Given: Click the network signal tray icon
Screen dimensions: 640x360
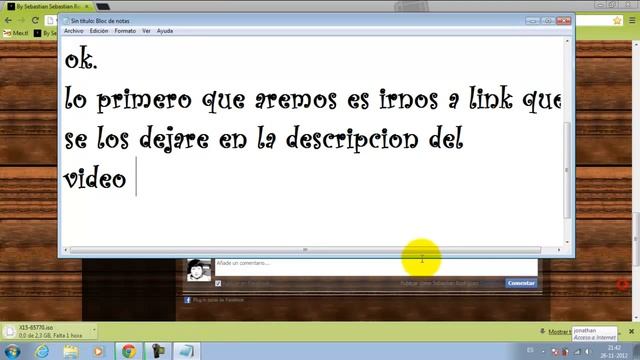Looking at the screenshot, I should click(578, 351).
